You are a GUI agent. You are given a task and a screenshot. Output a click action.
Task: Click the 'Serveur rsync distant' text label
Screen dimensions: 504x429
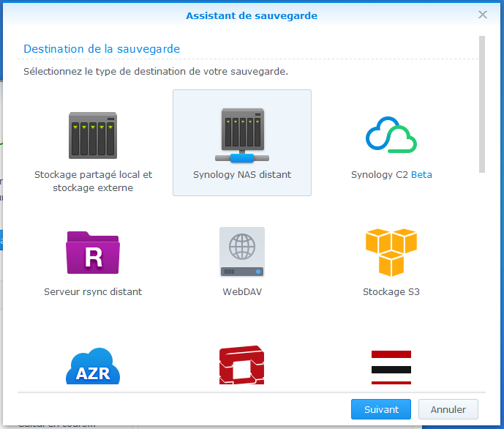click(93, 292)
